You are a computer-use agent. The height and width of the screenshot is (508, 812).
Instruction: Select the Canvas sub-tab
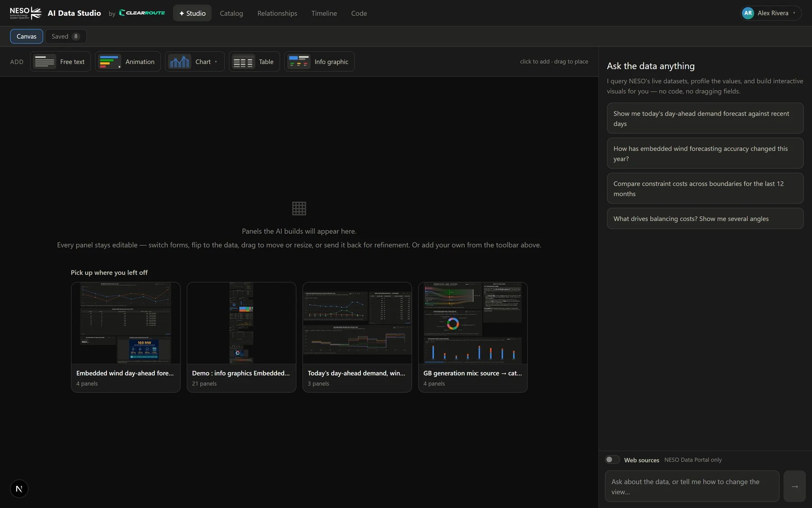click(x=27, y=36)
